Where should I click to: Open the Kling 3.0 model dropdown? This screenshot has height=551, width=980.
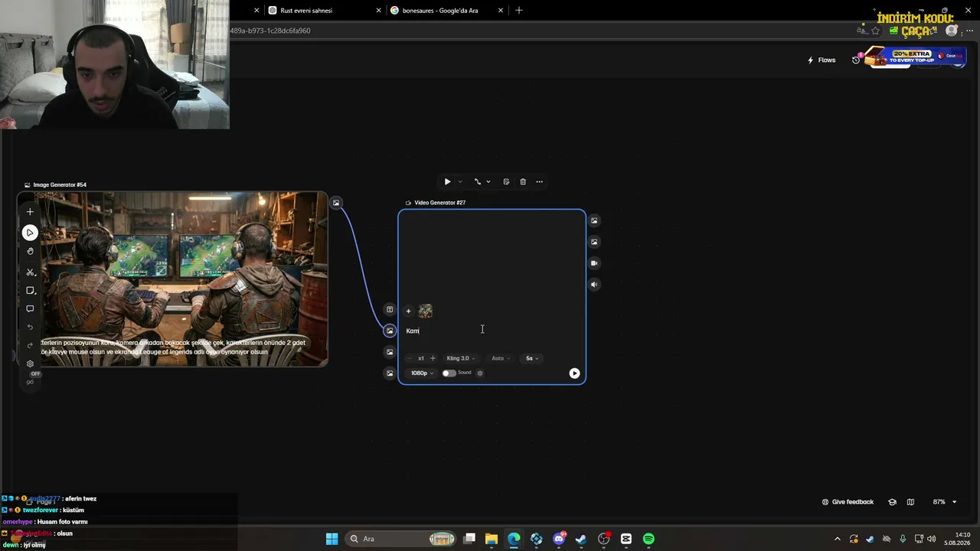pos(461,358)
